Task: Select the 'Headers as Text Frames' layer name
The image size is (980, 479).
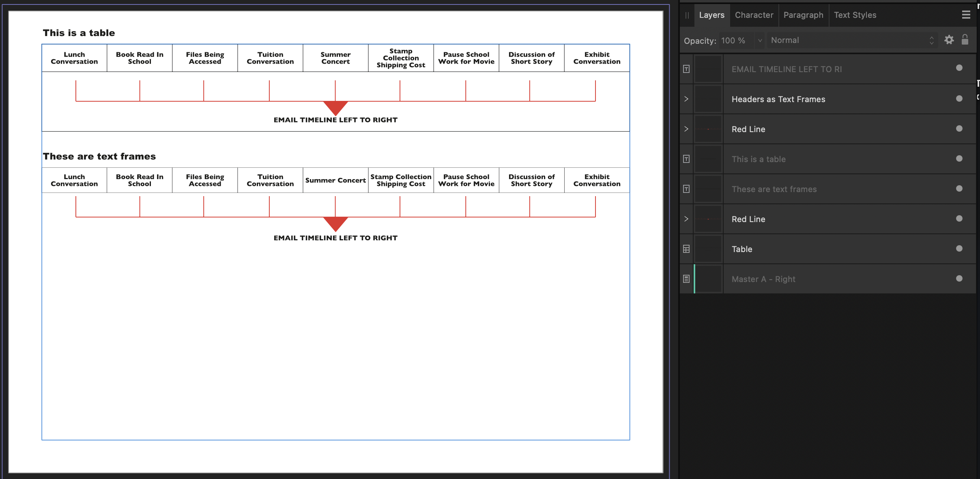Action: [778, 99]
